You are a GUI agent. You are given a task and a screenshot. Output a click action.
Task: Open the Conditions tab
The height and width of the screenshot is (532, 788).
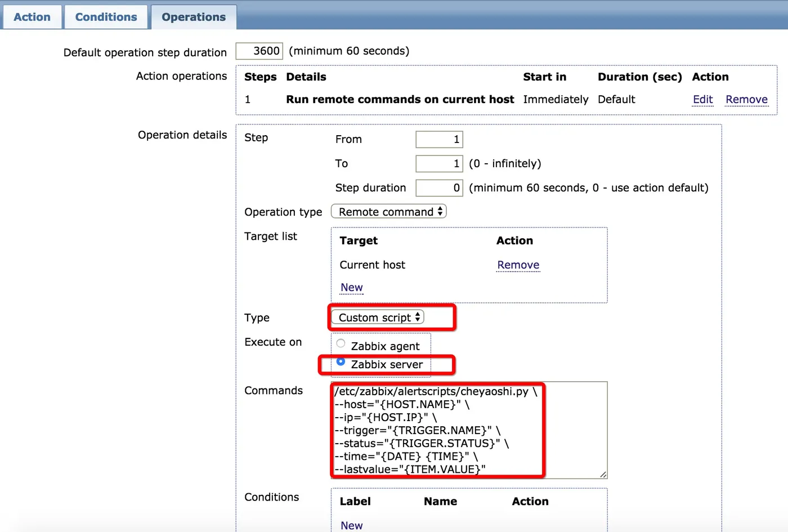[106, 17]
